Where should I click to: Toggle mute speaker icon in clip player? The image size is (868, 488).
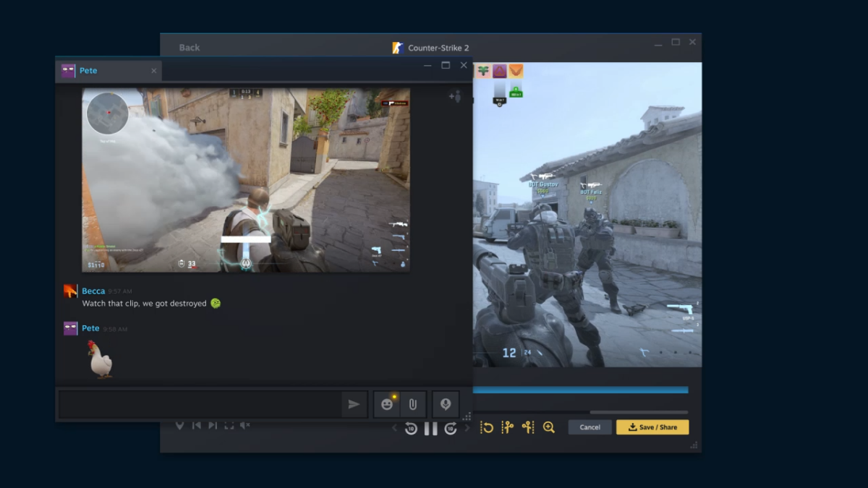[245, 425]
